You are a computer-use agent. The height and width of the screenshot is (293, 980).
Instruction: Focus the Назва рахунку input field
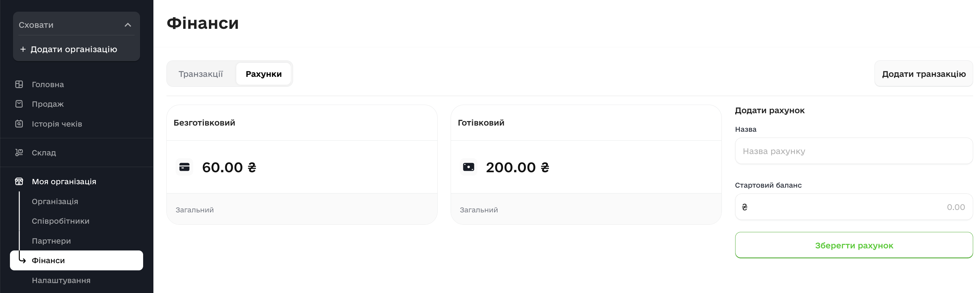coord(854,151)
